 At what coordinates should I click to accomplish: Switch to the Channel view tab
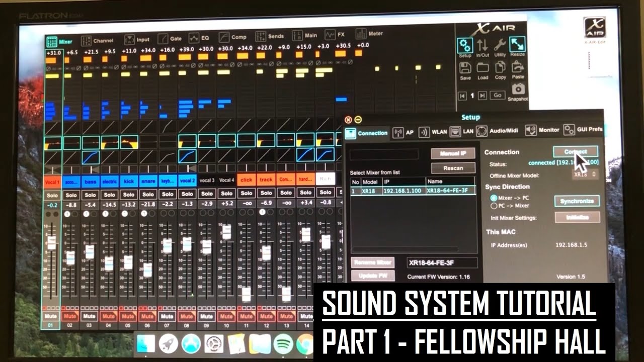97,41
